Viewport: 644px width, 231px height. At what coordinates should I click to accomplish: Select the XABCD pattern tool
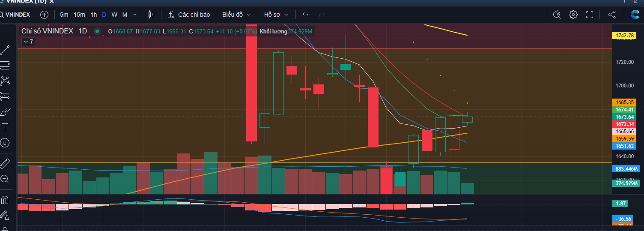point(5,81)
